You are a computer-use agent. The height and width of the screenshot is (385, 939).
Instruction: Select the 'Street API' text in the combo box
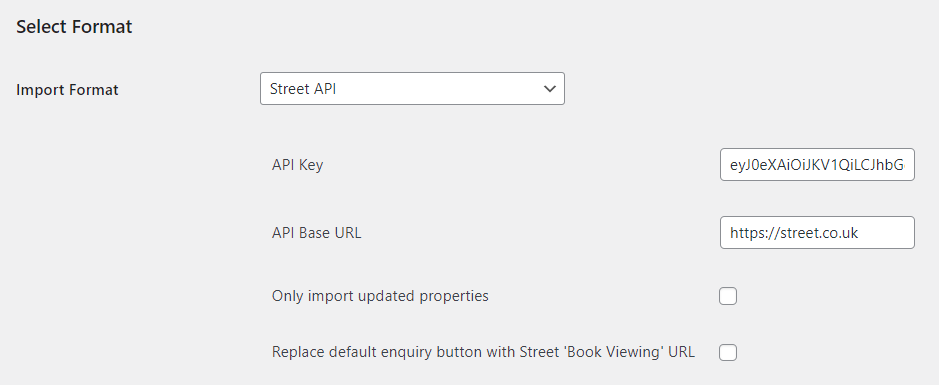coord(302,89)
